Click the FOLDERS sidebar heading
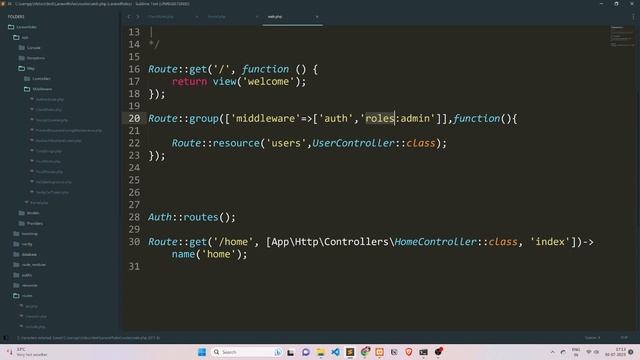The image size is (640, 360). (16, 17)
